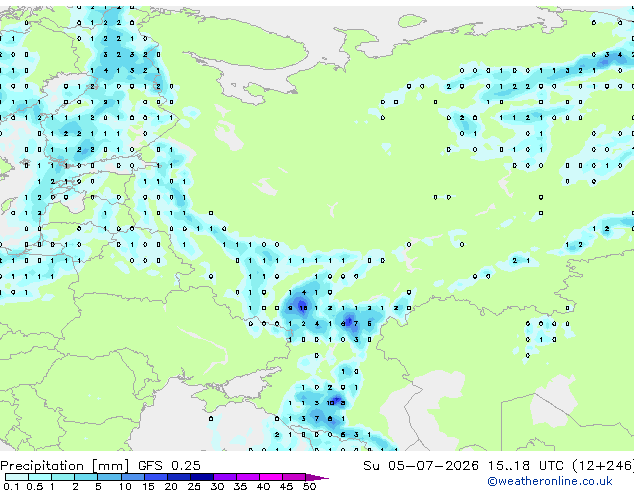This screenshot has height=490, width=634.
Task: Click the "Precipitation [mm]" title text
Action: pos(65,466)
